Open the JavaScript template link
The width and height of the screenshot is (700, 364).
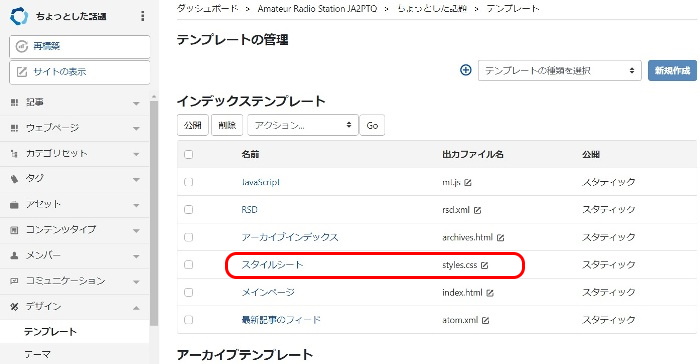(x=261, y=182)
